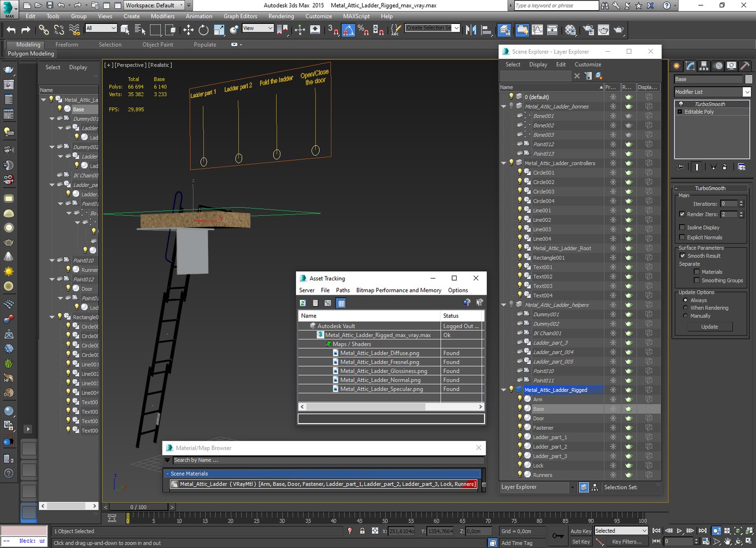
Task: Open the Material Editor icon
Action: [x=570, y=30]
